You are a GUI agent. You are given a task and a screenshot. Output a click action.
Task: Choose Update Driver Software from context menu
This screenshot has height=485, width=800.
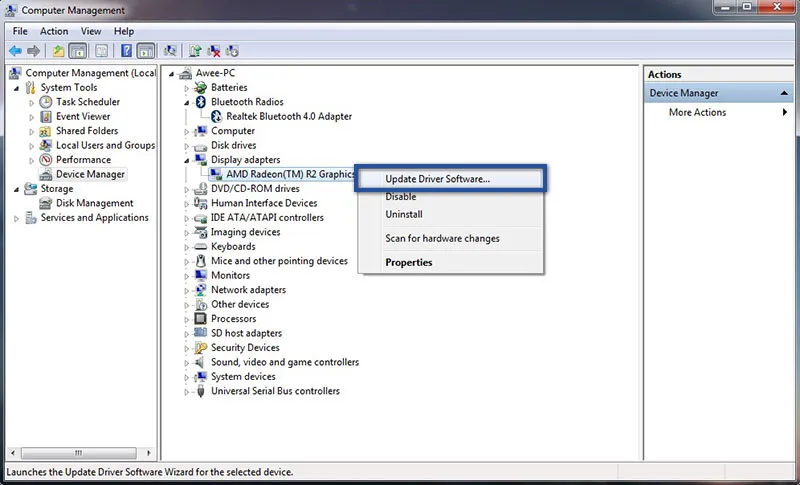tap(444, 179)
